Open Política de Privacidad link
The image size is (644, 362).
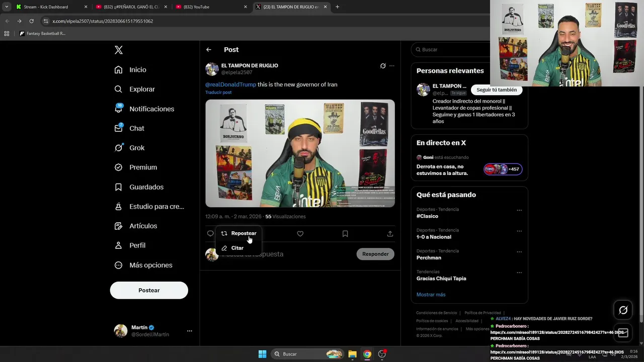tap(482, 313)
